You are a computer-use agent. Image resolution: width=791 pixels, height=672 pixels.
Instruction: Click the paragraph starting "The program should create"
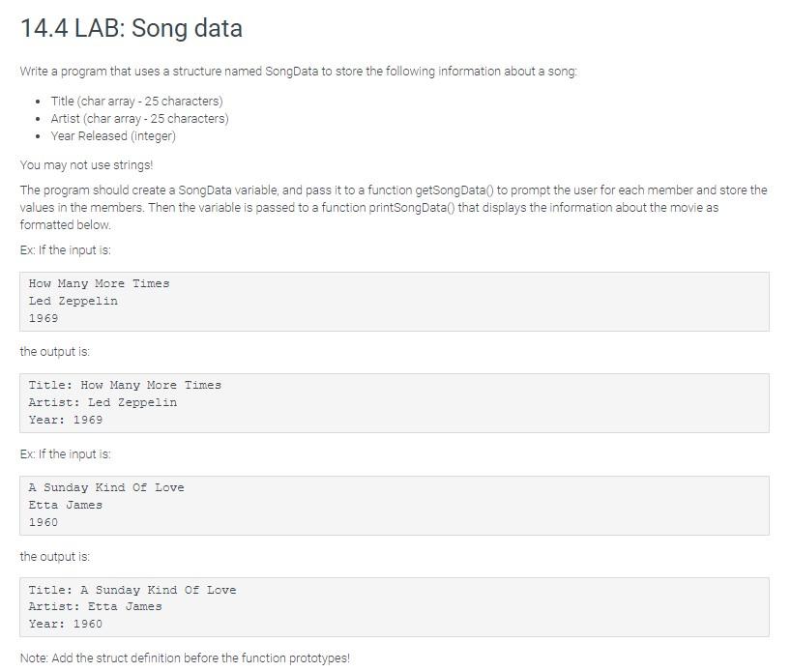pyautogui.click(x=393, y=207)
